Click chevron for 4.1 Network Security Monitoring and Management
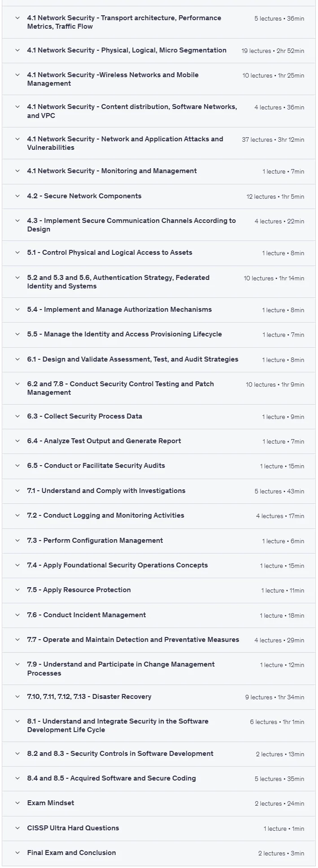The image size is (318, 868). 17,171
